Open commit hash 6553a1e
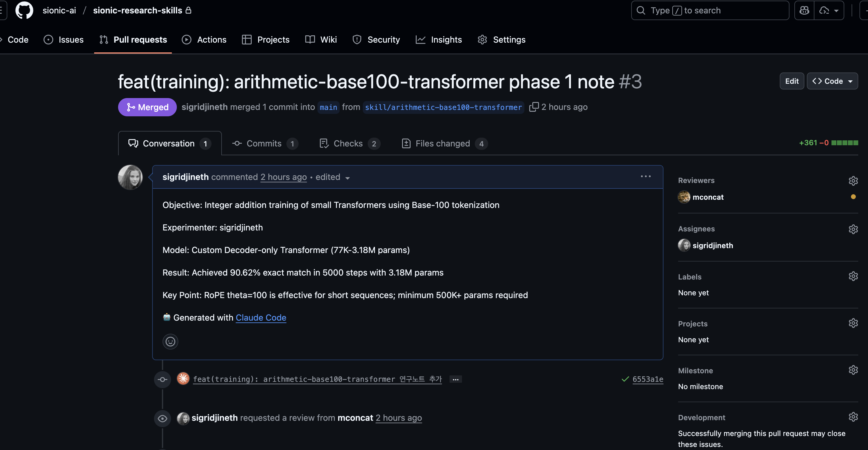Image resolution: width=868 pixels, height=450 pixels. (647, 379)
